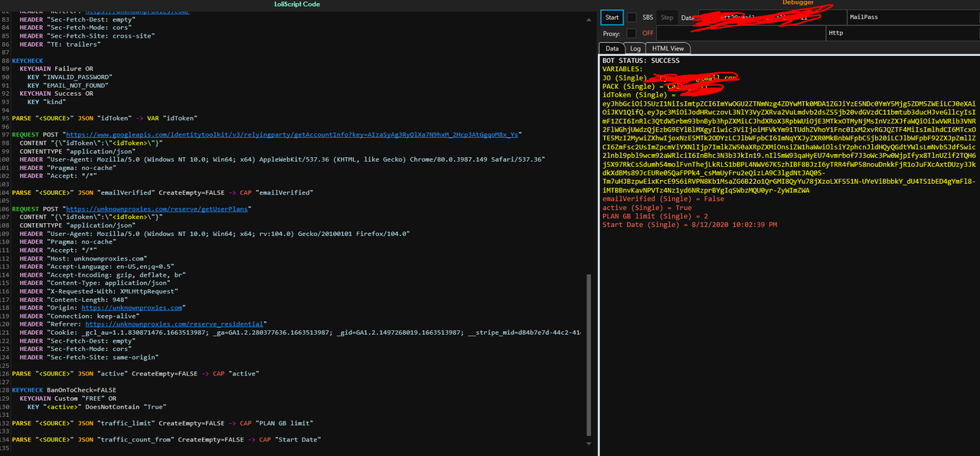Image resolution: width=980 pixels, height=456 pixels.
Task: Click the Debugger panel title
Action: tap(797, 3)
